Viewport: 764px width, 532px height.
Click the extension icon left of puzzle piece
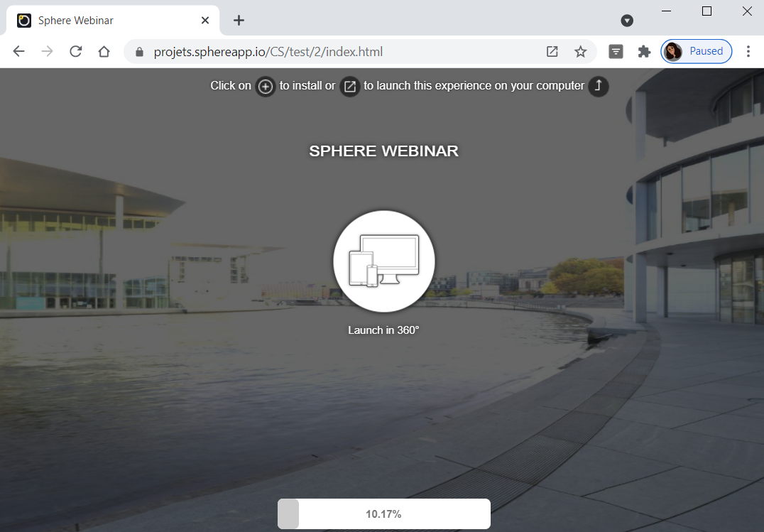coord(616,52)
